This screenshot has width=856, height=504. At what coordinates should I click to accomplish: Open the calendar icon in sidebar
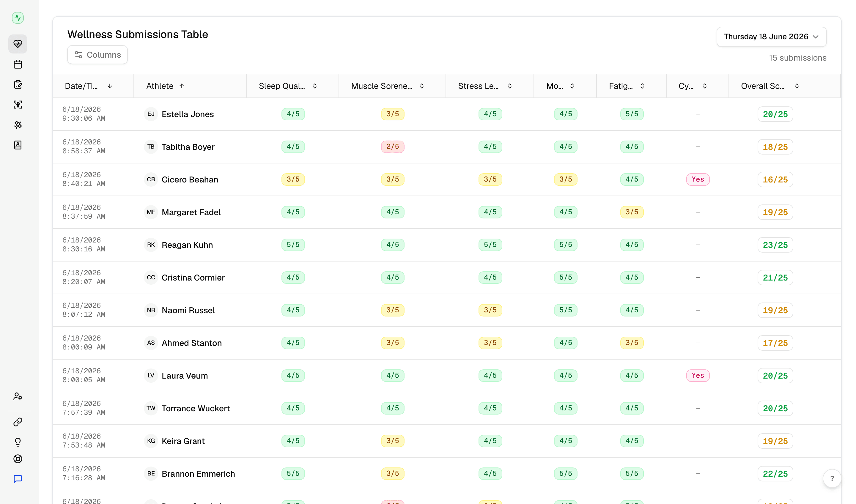coord(18,64)
